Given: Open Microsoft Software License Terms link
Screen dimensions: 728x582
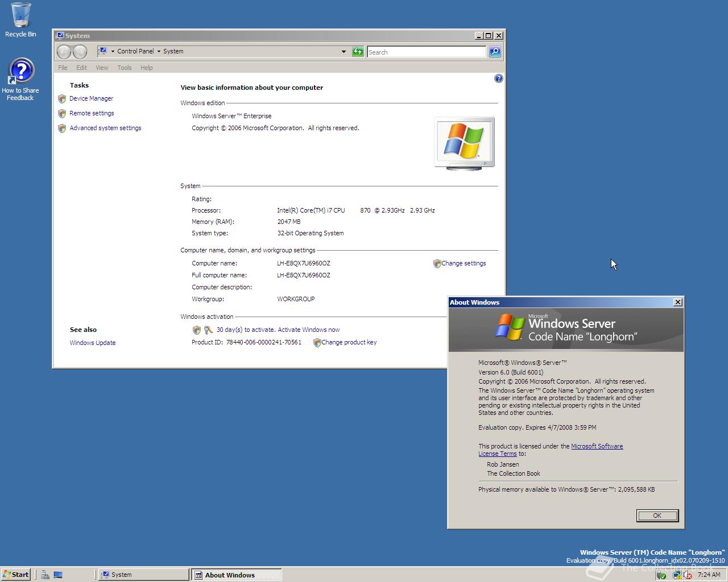Looking at the screenshot, I should 597,446.
